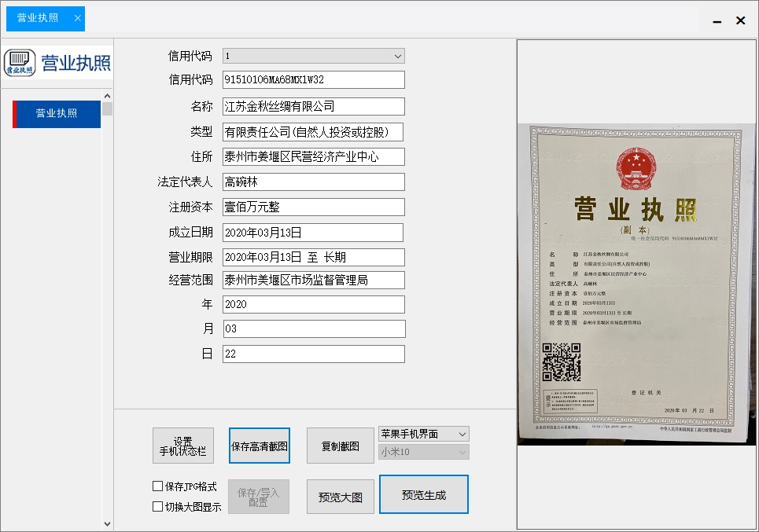This screenshot has width=759, height=532.
Task: Open the 预览大图 view
Action: point(340,497)
